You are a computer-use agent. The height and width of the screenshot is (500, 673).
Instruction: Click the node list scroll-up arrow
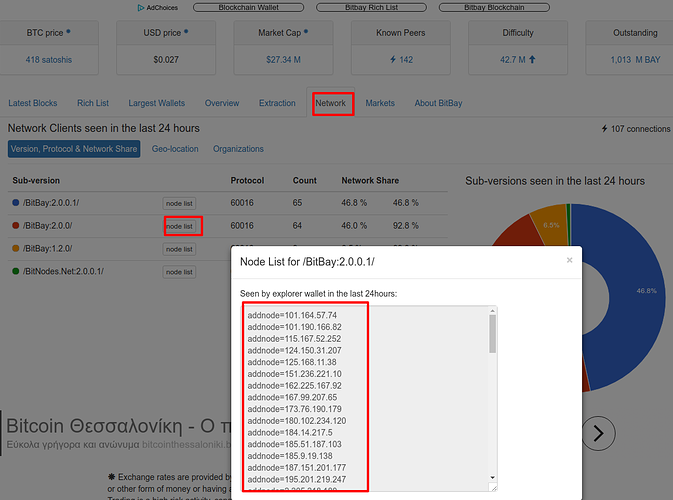(x=492, y=311)
